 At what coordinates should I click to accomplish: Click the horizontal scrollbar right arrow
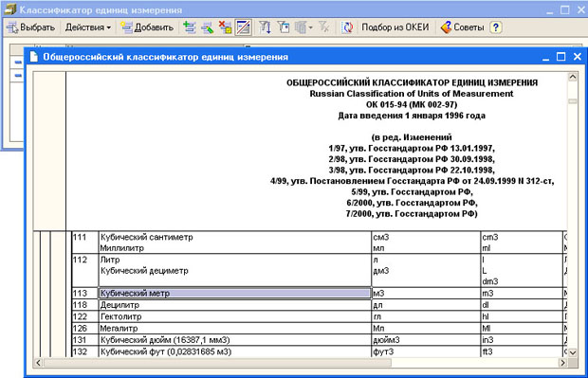point(562,363)
